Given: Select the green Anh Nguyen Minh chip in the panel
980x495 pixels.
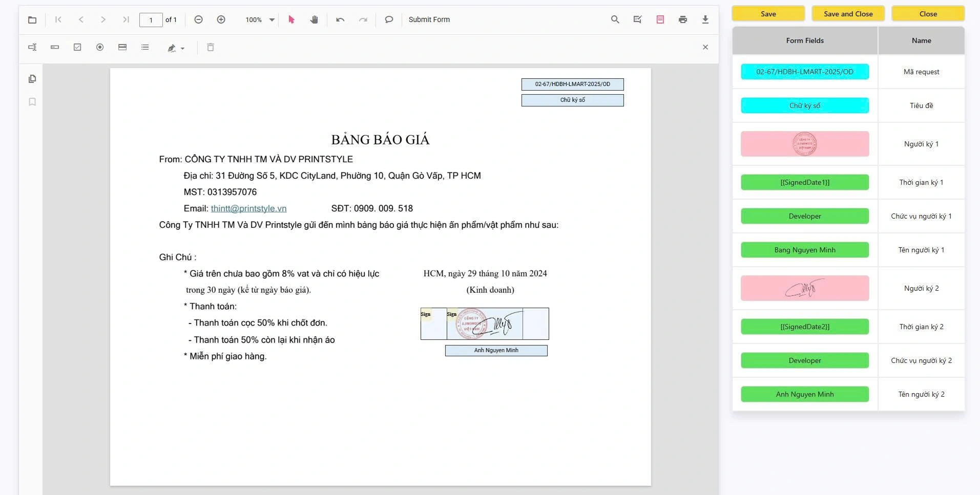Looking at the screenshot, I should (805, 394).
